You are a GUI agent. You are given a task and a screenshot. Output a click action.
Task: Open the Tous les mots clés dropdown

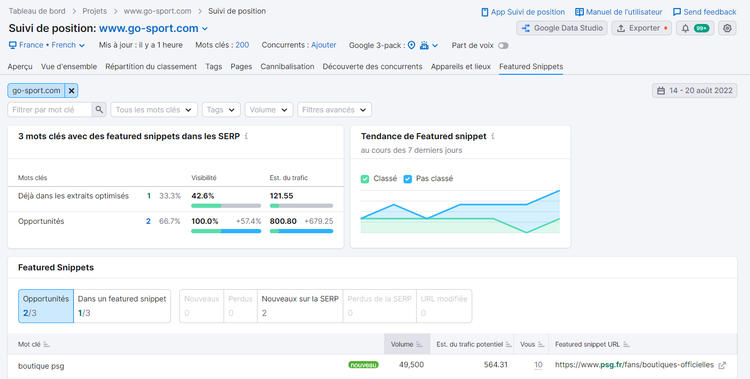(154, 110)
